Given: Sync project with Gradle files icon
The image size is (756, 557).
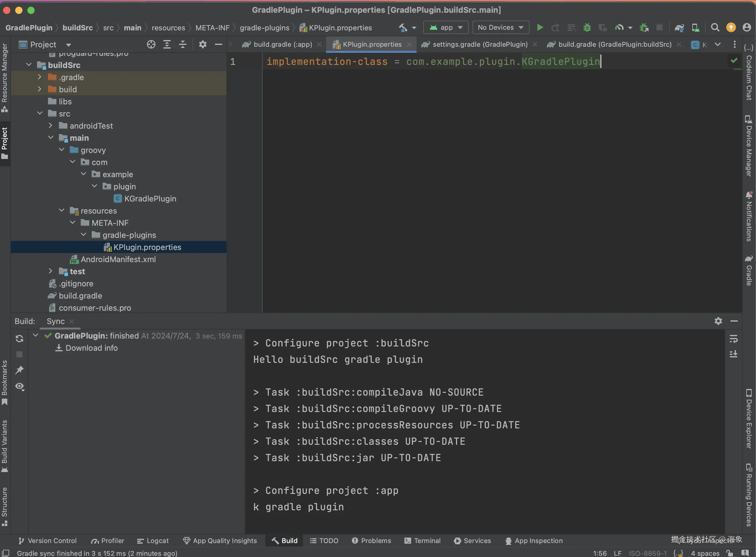Looking at the screenshot, I should pyautogui.click(x=679, y=28).
